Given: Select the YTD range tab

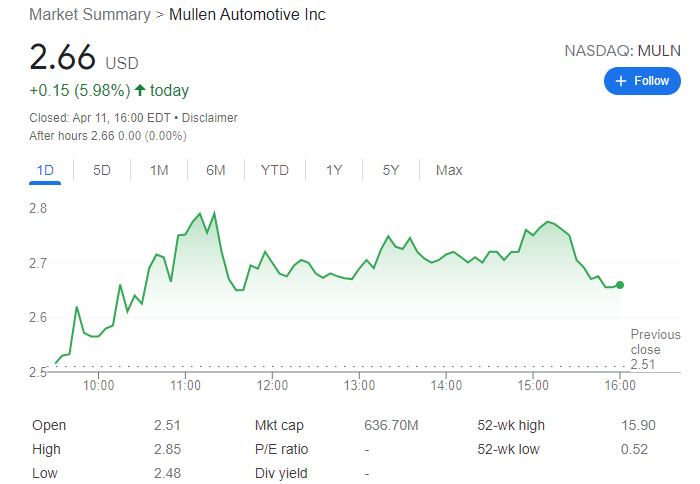Looking at the screenshot, I should [x=275, y=170].
